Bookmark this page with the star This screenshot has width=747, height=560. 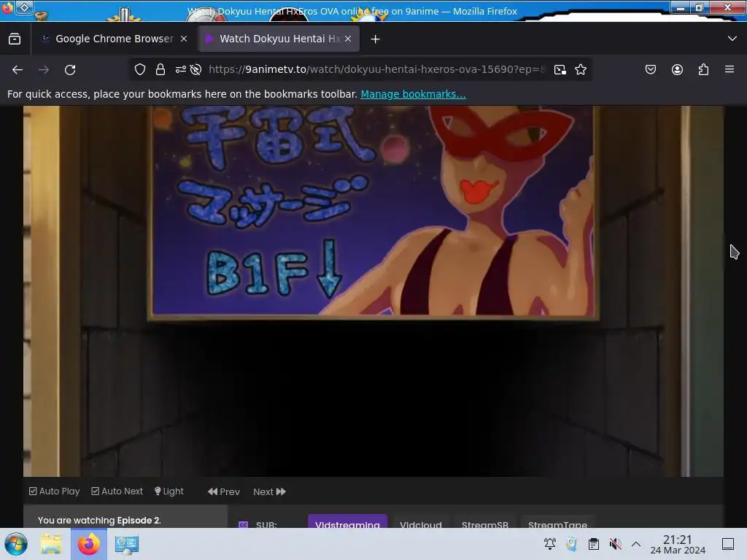(x=580, y=69)
